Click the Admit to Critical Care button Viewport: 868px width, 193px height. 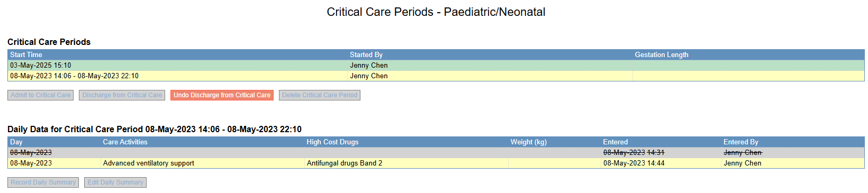41,95
